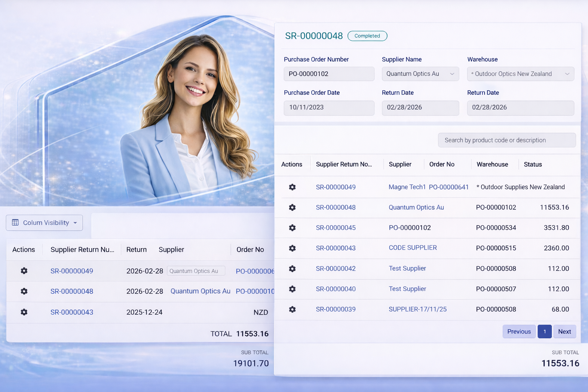Open supplier return SR-00000048 link
The image size is (588, 392).
point(336,207)
